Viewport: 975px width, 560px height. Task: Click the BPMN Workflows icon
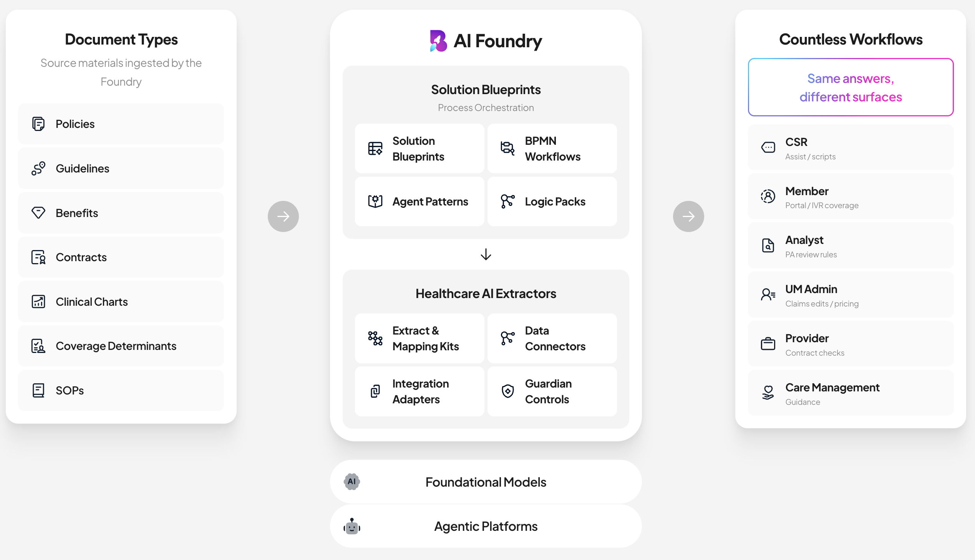click(507, 149)
